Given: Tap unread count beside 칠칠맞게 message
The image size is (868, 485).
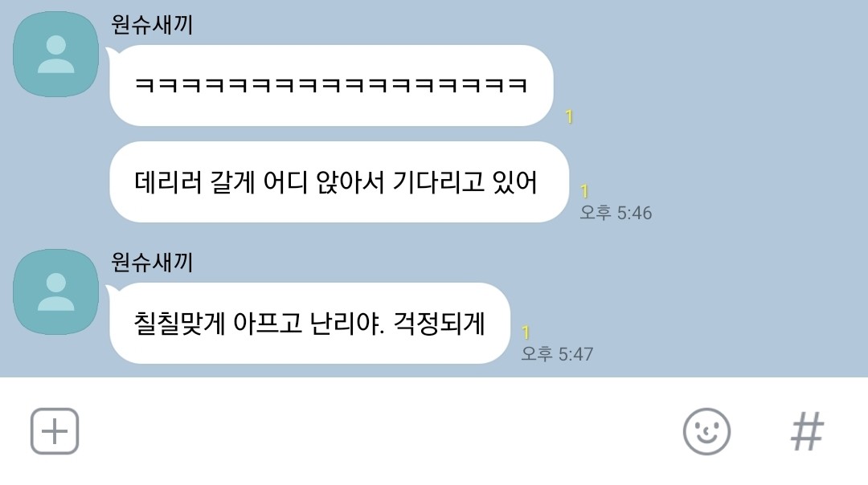Looking at the screenshot, I should 526,332.
